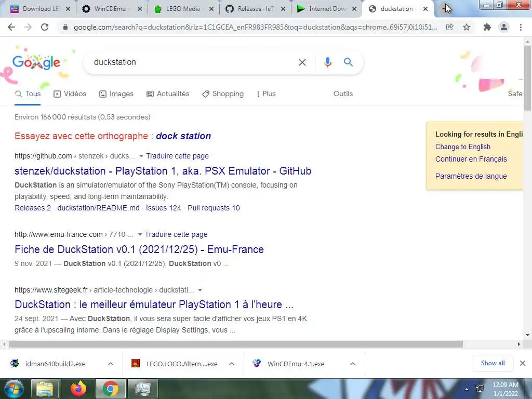
Task: Start voice search with the microphone
Action: point(327,62)
